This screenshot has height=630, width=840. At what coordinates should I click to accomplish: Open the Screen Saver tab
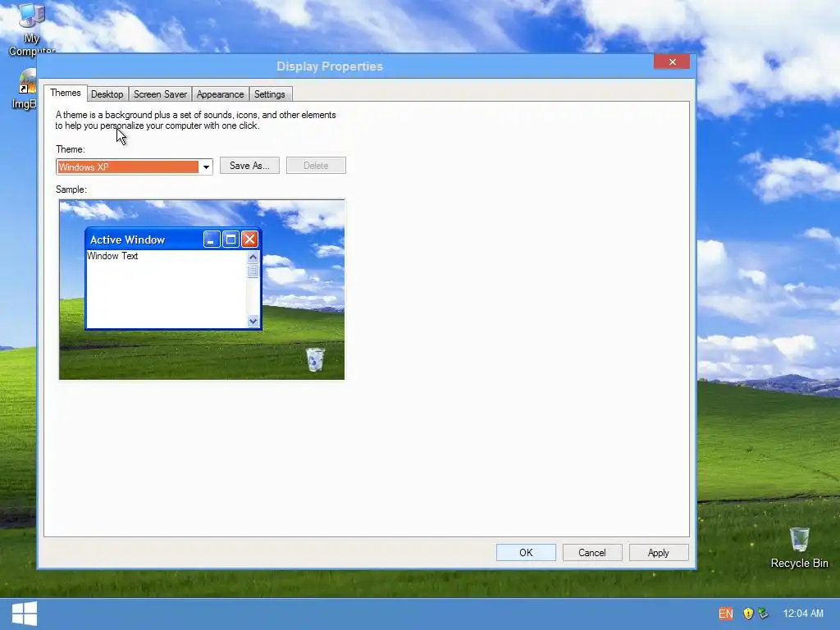pyautogui.click(x=160, y=94)
